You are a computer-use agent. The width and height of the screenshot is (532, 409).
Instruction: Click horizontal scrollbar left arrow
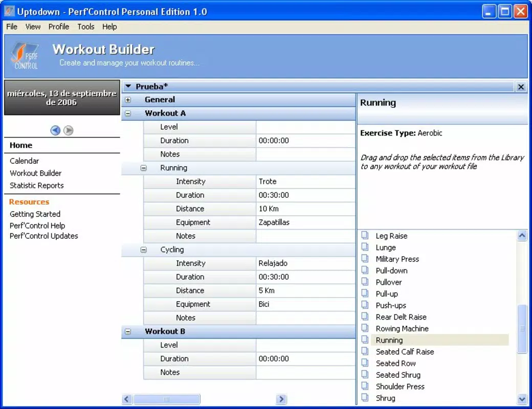[126, 399]
